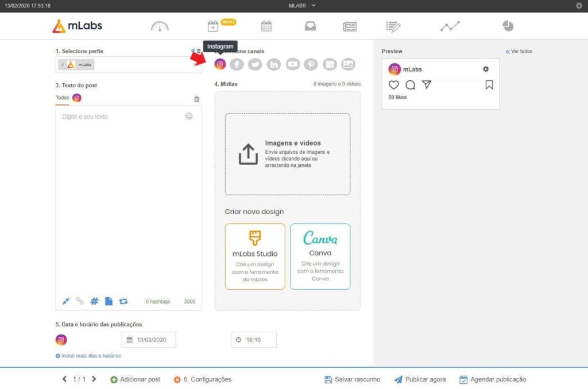588x389 pixels.
Task: Open the news feed icon in top nav
Action: pyautogui.click(x=350, y=26)
